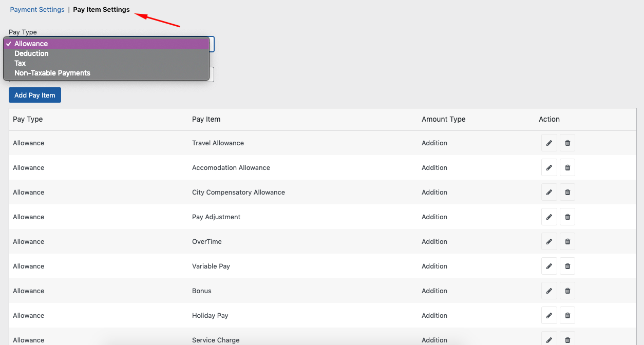This screenshot has height=345, width=644.
Task: Delete the Bonus pay item
Action: click(x=567, y=291)
